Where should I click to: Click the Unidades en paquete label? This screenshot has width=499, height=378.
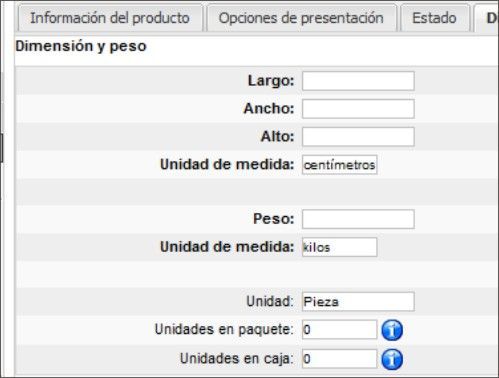224,330
